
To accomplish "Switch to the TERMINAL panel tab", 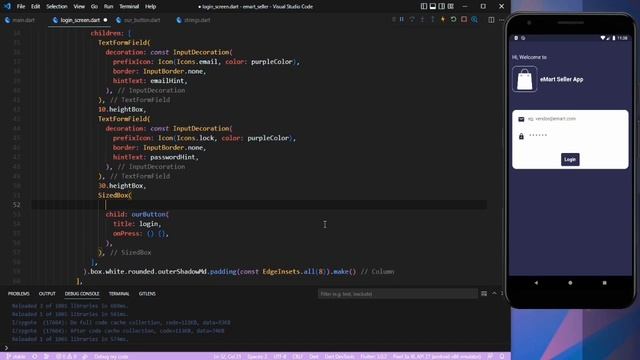I will pyautogui.click(x=119, y=293).
